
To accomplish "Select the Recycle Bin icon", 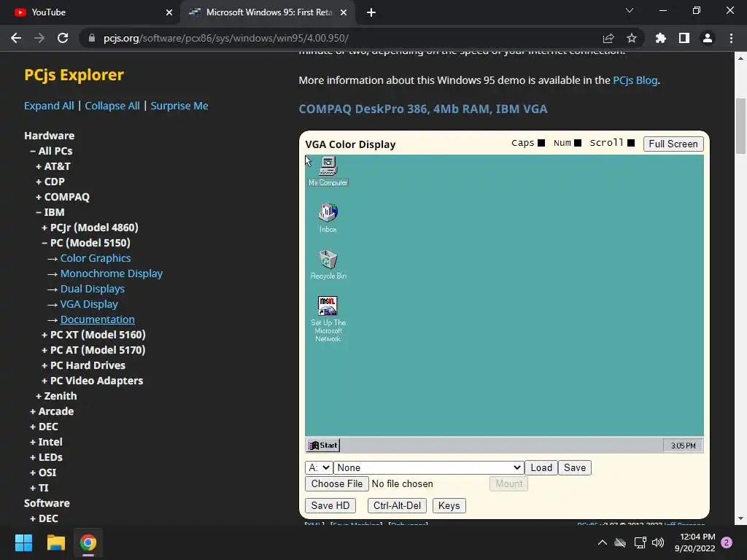I will (328, 264).
